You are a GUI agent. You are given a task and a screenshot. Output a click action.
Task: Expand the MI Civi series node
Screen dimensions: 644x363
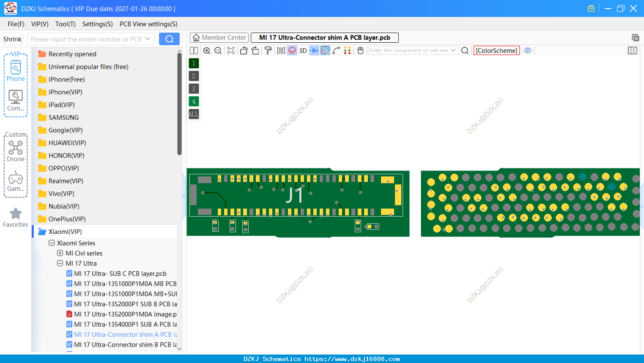(x=60, y=253)
